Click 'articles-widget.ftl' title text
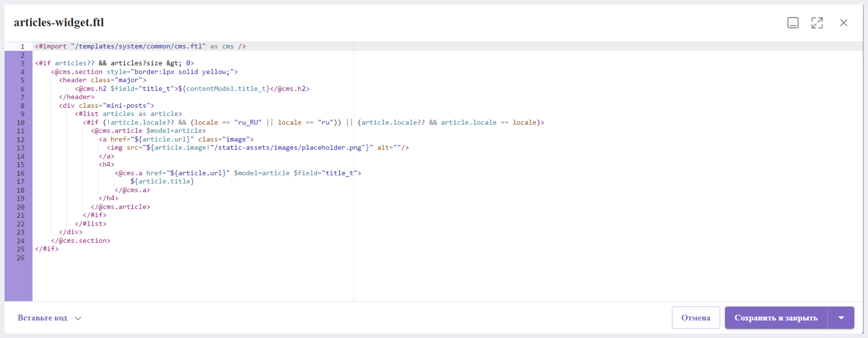The height and width of the screenshot is (338, 868). [59, 22]
